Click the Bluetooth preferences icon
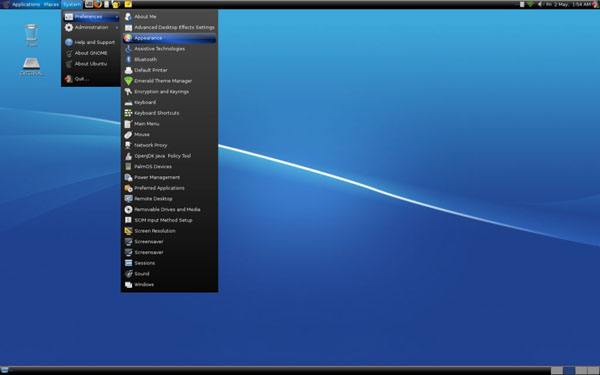The height and width of the screenshot is (375, 600). 128,59
